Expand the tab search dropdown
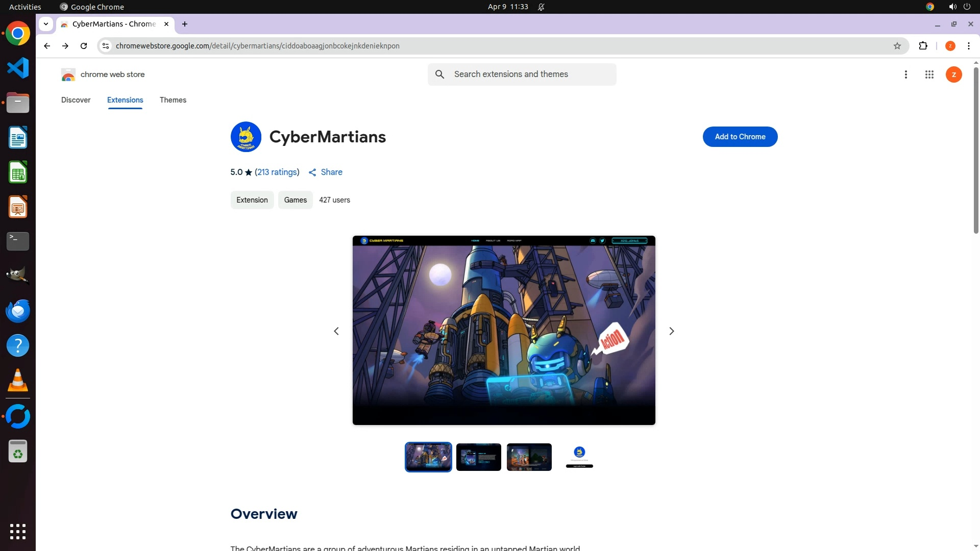The width and height of the screenshot is (980, 551). [46, 24]
